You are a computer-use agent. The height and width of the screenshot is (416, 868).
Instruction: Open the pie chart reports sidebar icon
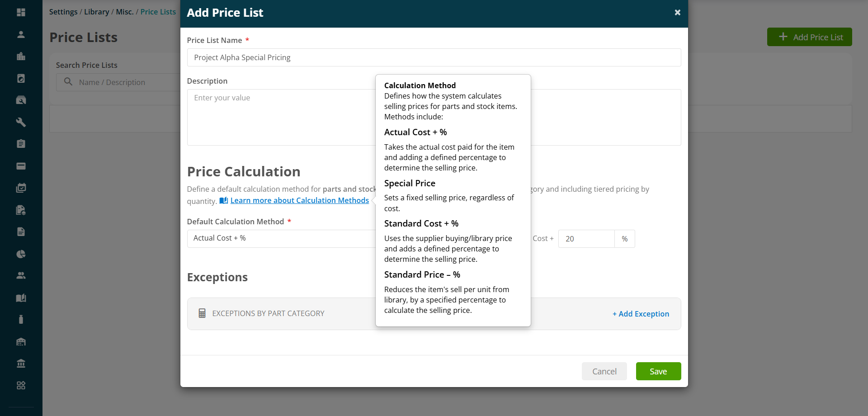[x=21, y=254]
